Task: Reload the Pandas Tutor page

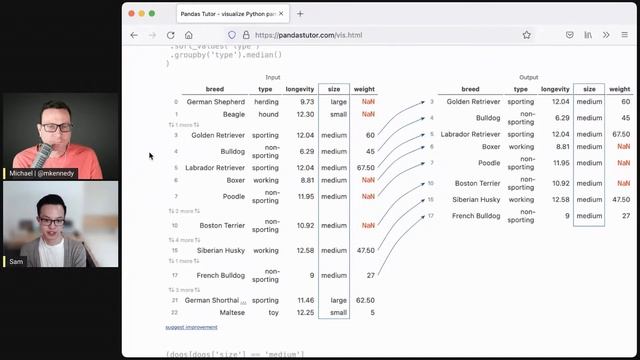Action: 171,35
